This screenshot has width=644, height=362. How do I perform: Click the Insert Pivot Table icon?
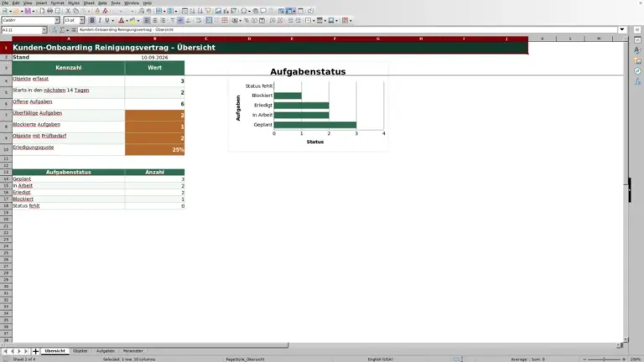pyautogui.click(x=233, y=11)
